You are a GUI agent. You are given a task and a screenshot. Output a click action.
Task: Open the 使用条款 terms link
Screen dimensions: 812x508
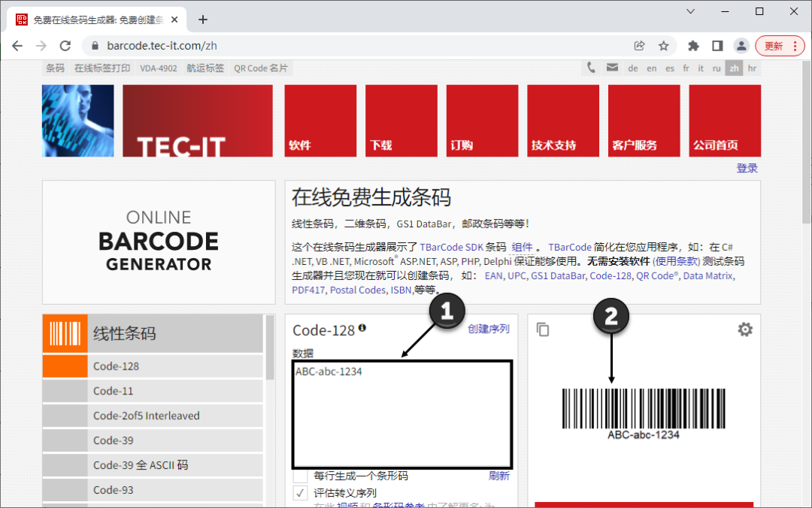click(x=677, y=261)
